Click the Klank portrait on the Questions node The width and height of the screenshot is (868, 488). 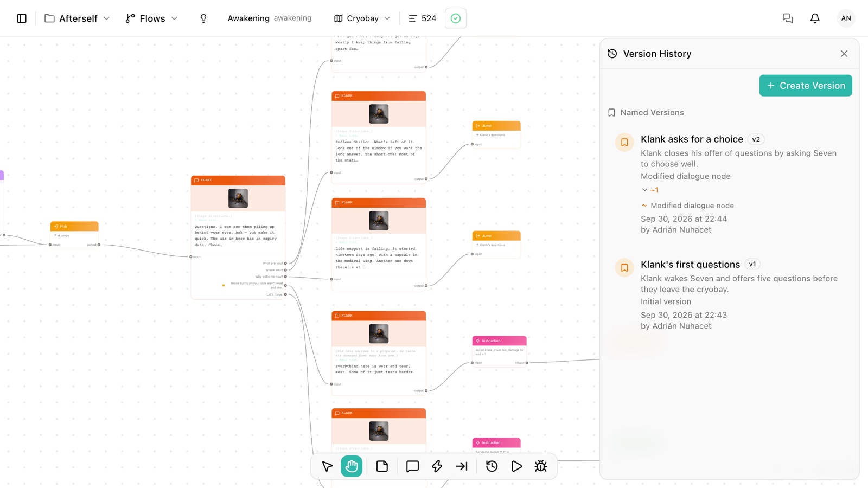tap(238, 198)
